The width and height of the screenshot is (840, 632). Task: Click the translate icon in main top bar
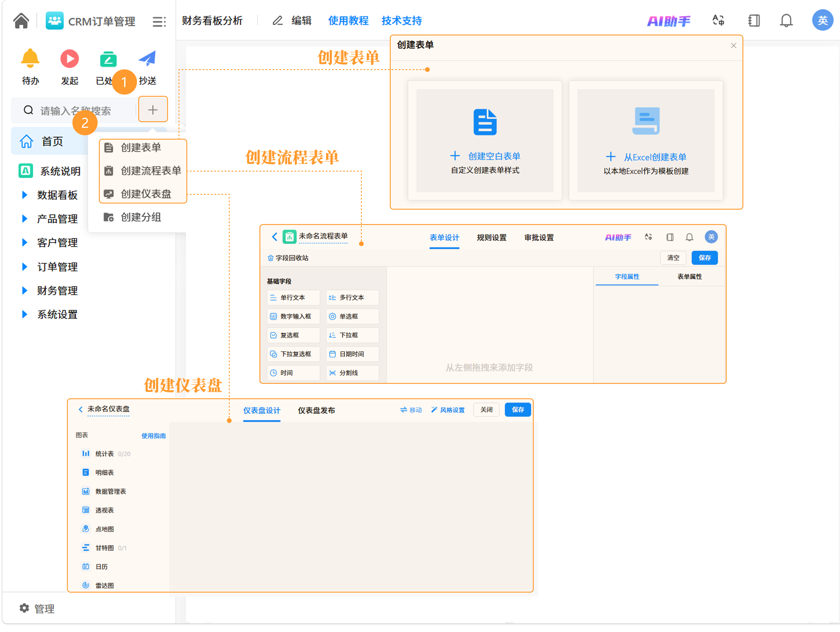tap(718, 21)
